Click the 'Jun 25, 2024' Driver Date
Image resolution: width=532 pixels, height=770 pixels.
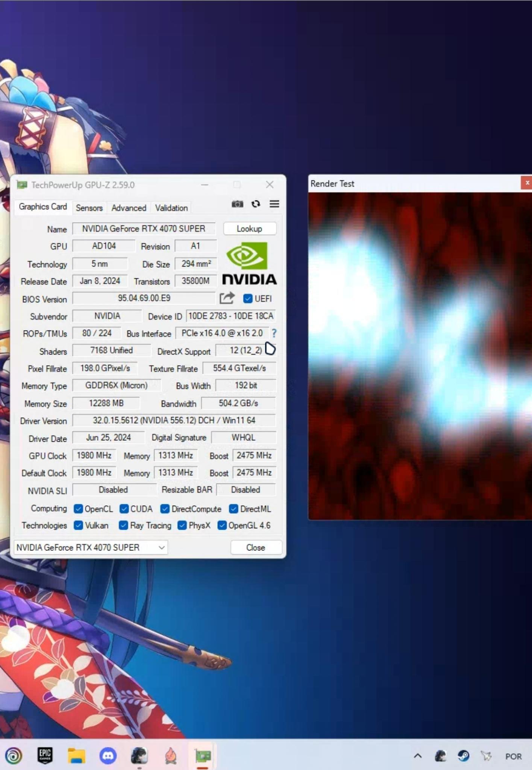click(108, 438)
